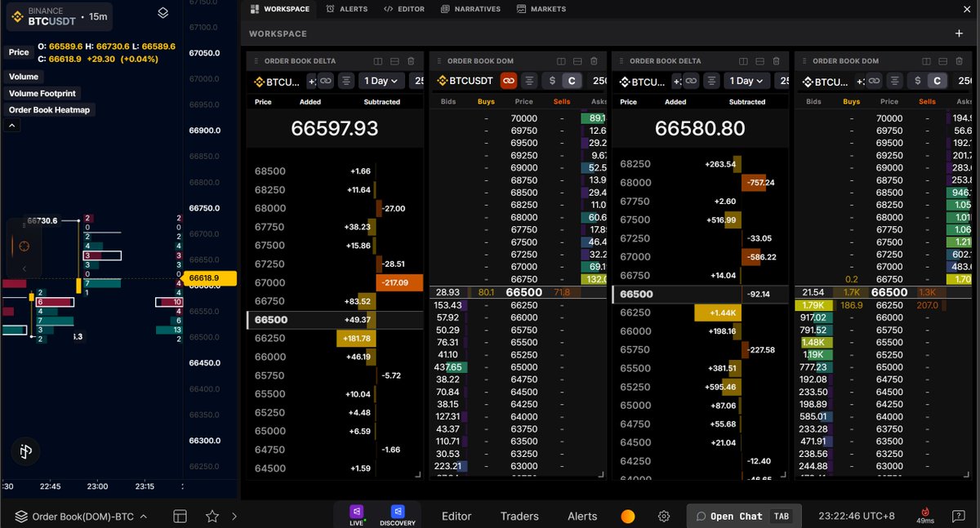
Task: Click the 49ms latency indicator
Action: [925, 516]
